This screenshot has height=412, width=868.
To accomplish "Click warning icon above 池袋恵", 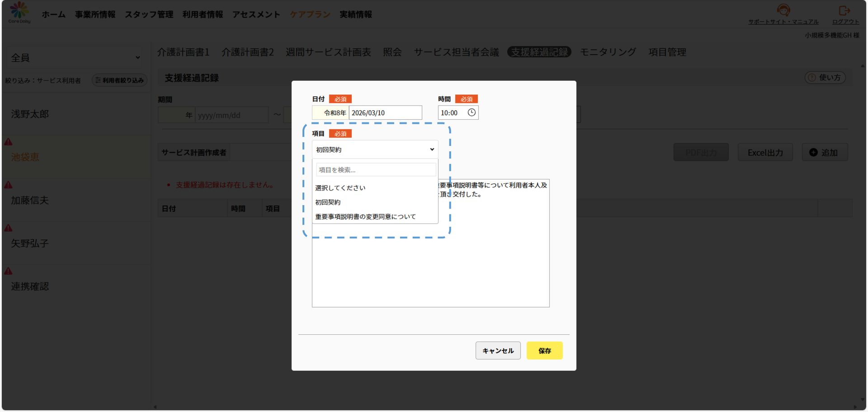I will coord(9,142).
